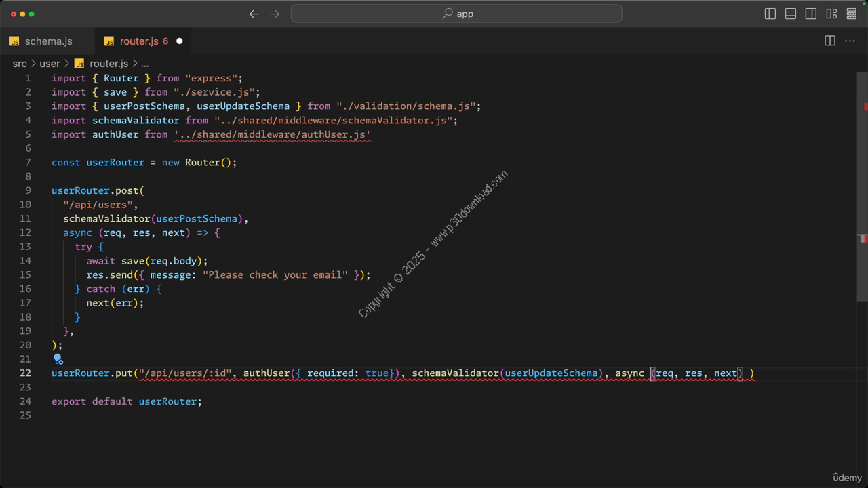
Task: Click authUser call on line 22
Action: (267, 373)
